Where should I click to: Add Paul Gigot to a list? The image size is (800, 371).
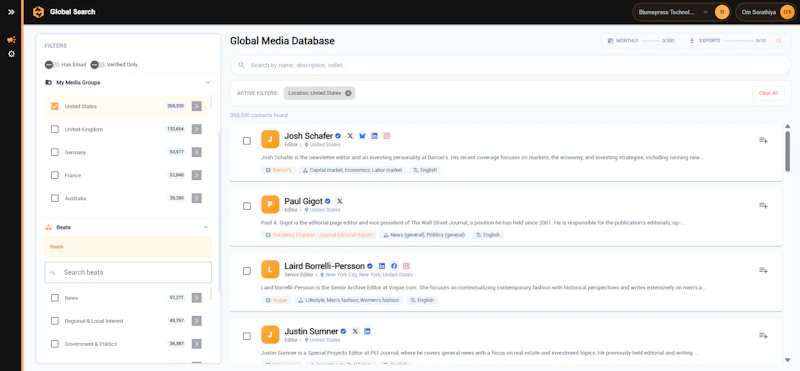pyautogui.click(x=763, y=205)
